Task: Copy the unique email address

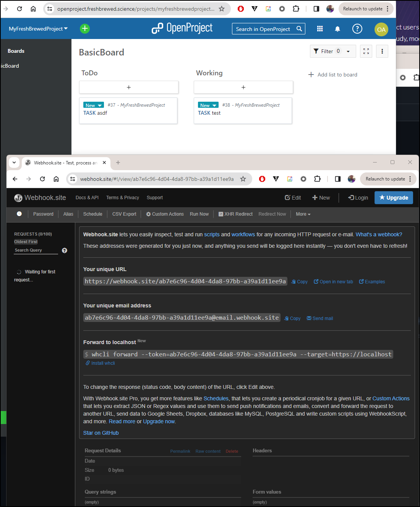Action: click(x=292, y=318)
